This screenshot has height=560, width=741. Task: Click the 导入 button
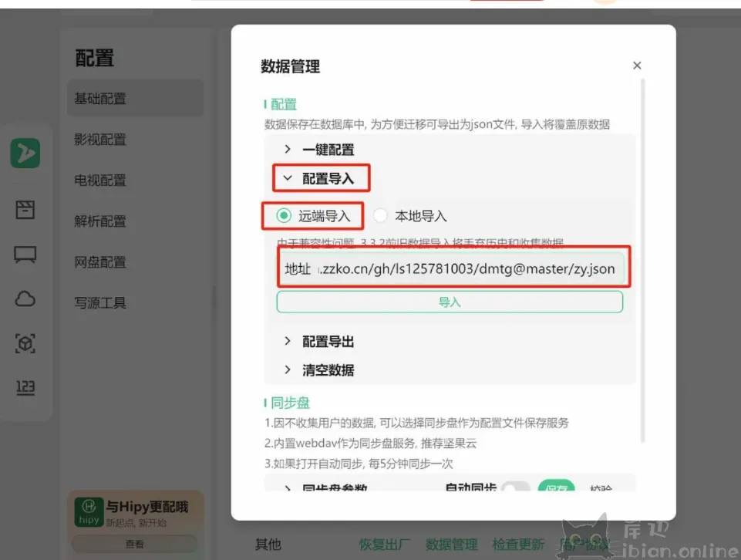pyautogui.click(x=450, y=302)
